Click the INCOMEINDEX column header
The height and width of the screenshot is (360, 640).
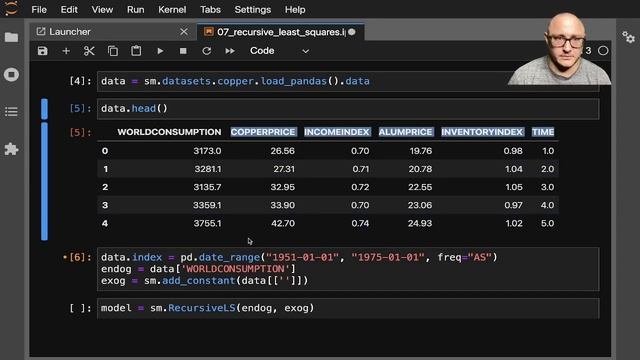click(337, 132)
